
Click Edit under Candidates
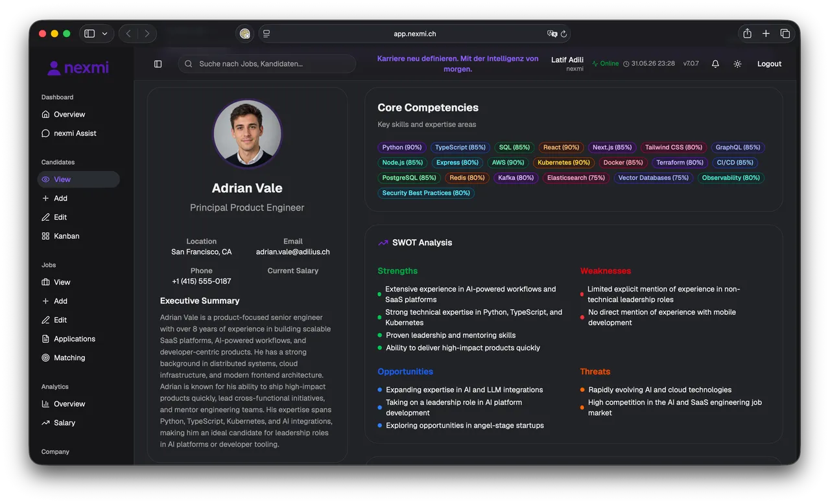click(78, 217)
